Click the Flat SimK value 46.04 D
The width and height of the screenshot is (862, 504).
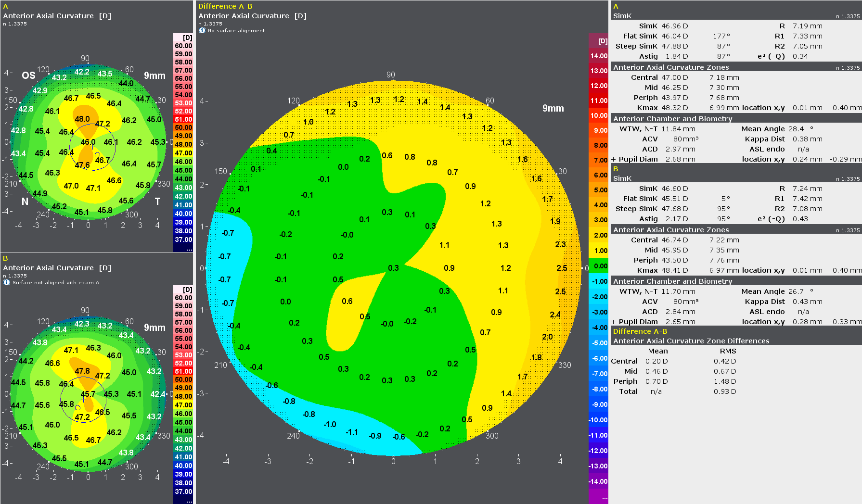point(674,36)
